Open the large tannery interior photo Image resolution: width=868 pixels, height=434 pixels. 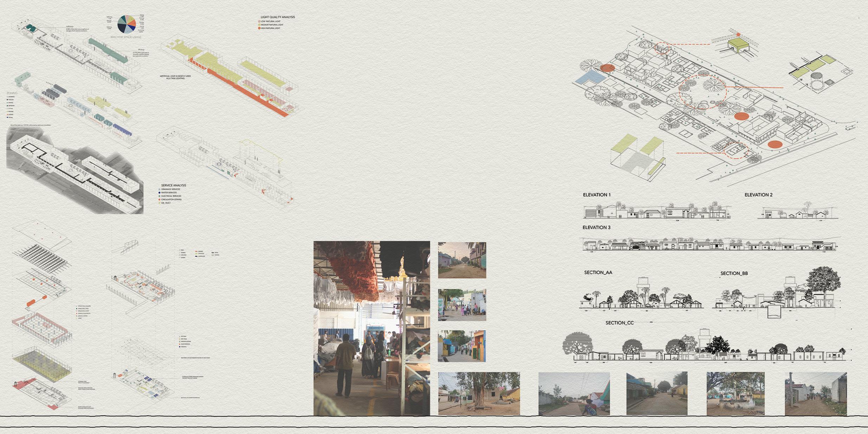[371, 328]
